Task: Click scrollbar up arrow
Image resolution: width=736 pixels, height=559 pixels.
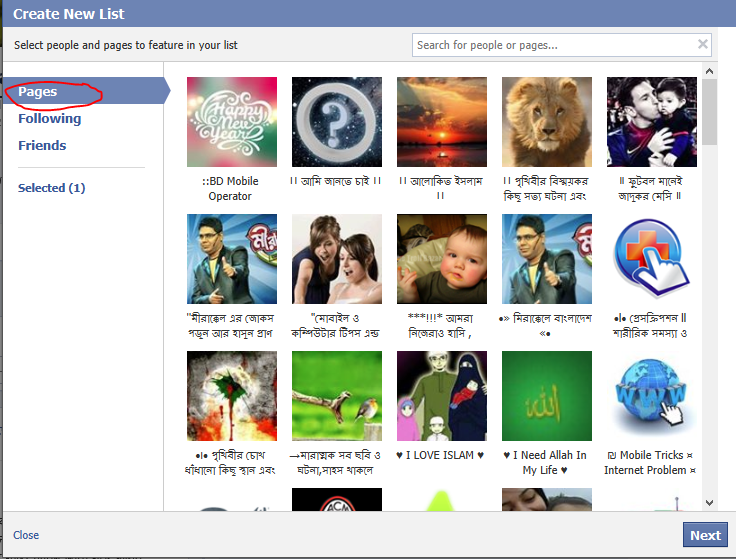Action: [x=710, y=71]
